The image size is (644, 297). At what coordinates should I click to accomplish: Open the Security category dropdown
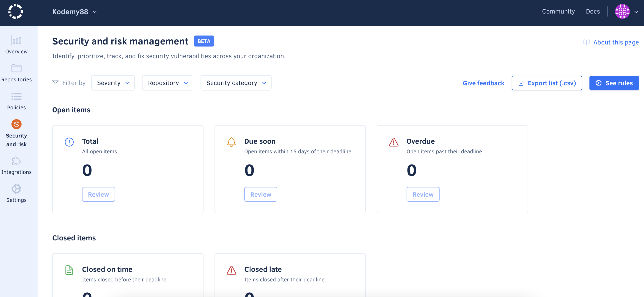coord(236,83)
